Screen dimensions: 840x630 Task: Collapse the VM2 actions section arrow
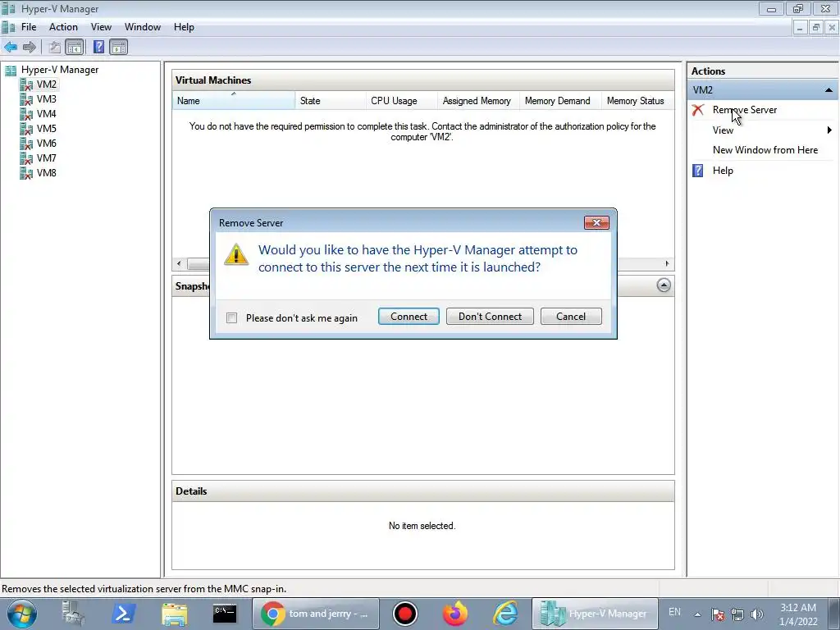pos(829,90)
